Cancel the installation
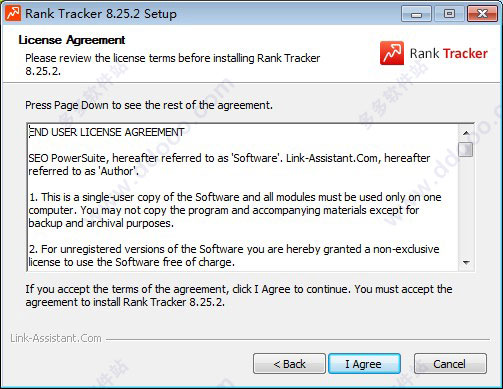Viewport: 503px width, 389px height. pyautogui.click(x=450, y=364)
